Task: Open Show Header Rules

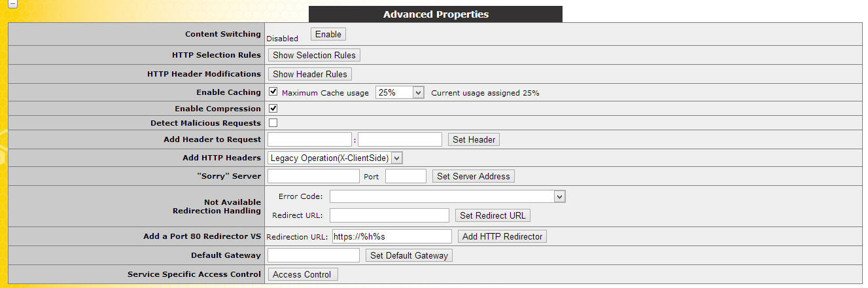Action: 310,74
